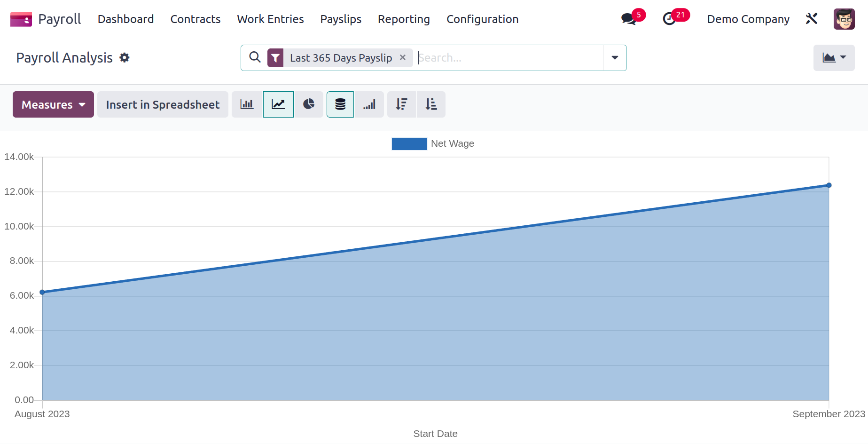Click the Payroll Analysis title
The width and height of the screenshot is (868, 444).
pos(64,57)
